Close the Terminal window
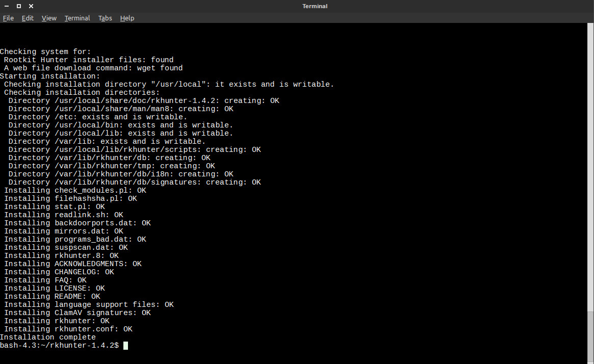 coord(31,6)
